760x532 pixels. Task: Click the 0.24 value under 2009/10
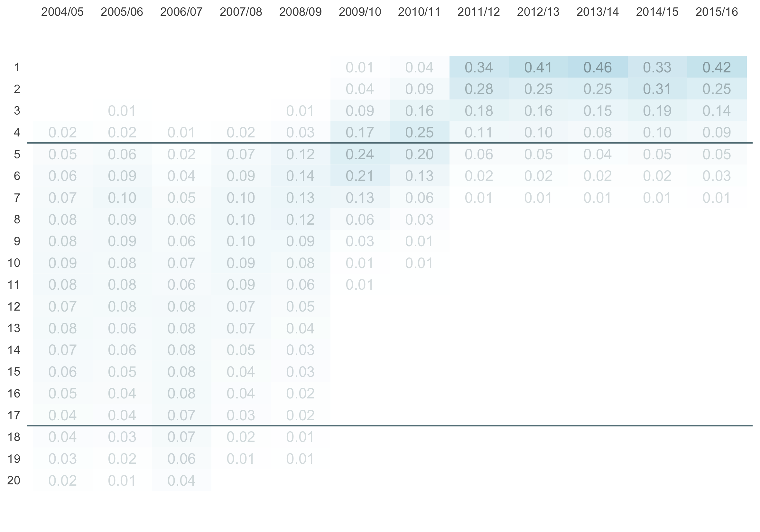(360, 154)
